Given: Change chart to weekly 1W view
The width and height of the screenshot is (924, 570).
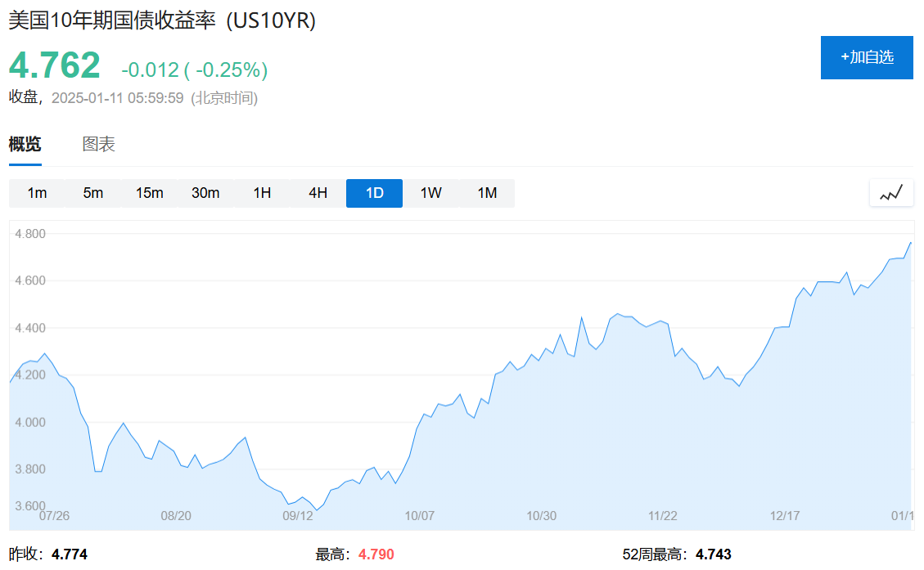Looking at the screenshot, I should 430,193.
